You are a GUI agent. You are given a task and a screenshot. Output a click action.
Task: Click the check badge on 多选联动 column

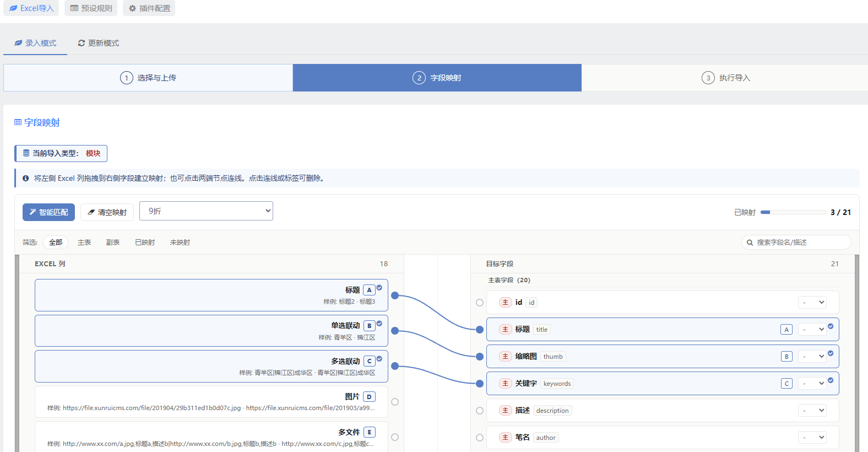point(379,359)
